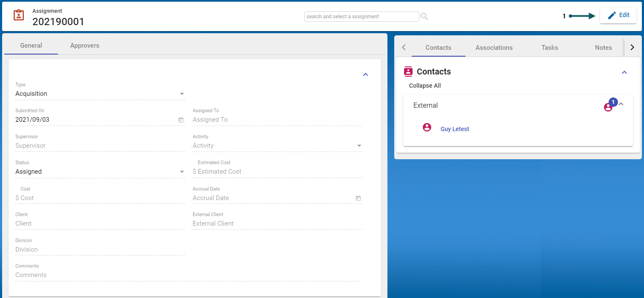Open the Associations tab
The image size is (644, 298).
click(x=494, y=48)
